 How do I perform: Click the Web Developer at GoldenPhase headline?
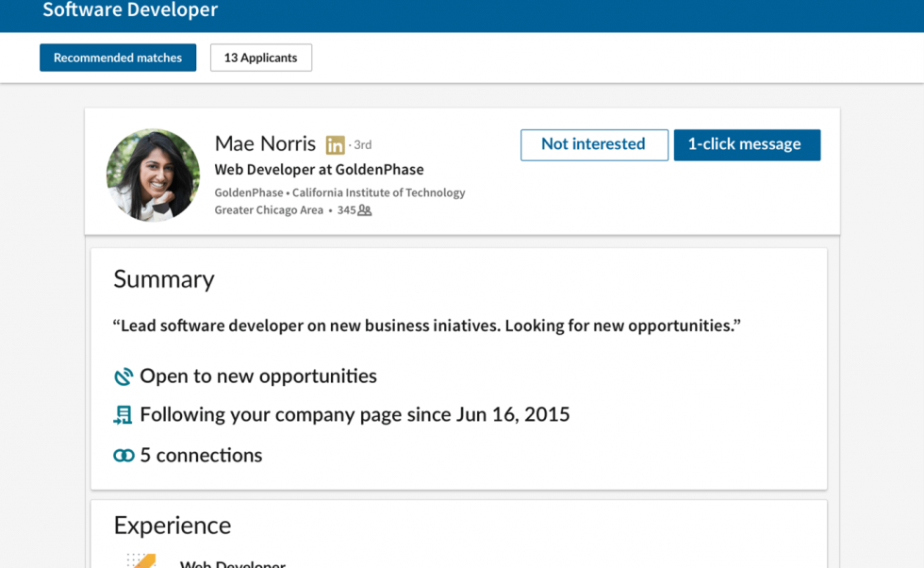point(319,170)
